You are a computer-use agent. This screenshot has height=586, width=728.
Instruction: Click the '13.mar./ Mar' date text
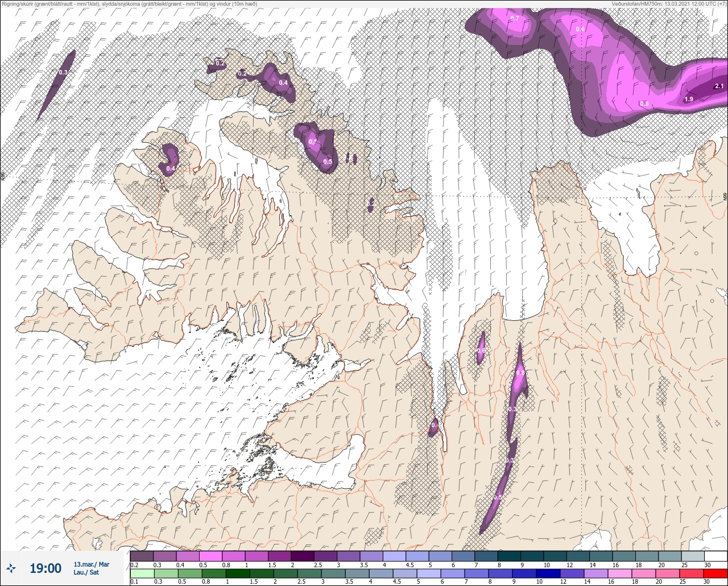coord(92,564)
